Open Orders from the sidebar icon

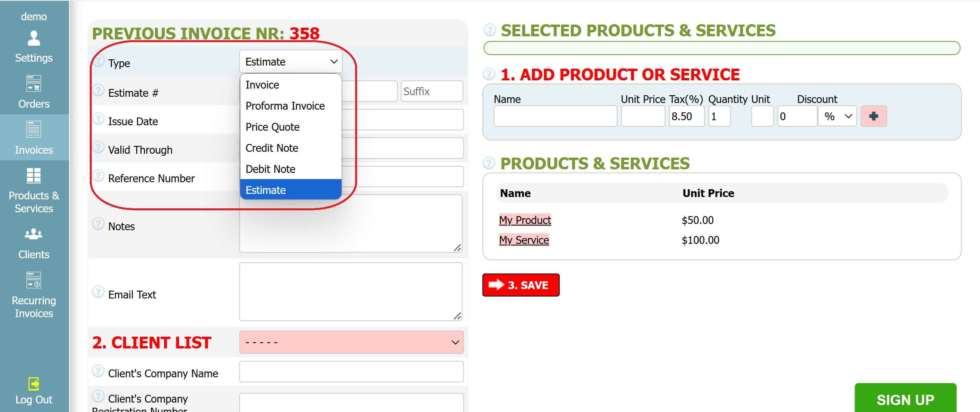pos(34,84)
